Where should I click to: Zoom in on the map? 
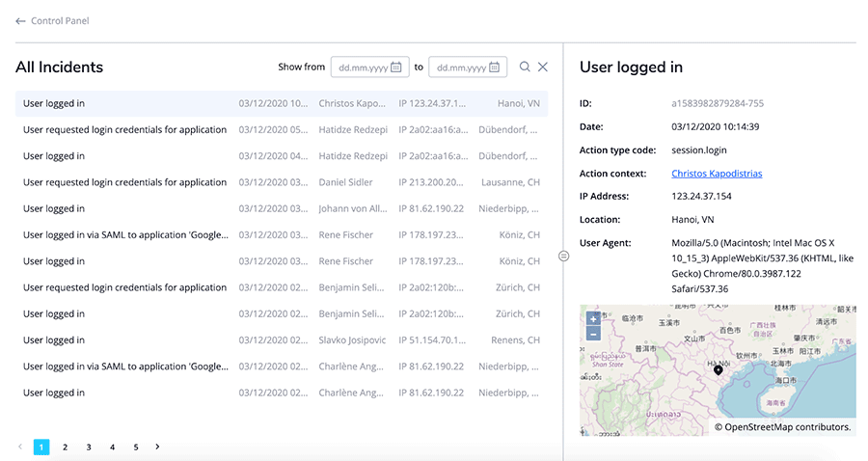pos(593,318)
